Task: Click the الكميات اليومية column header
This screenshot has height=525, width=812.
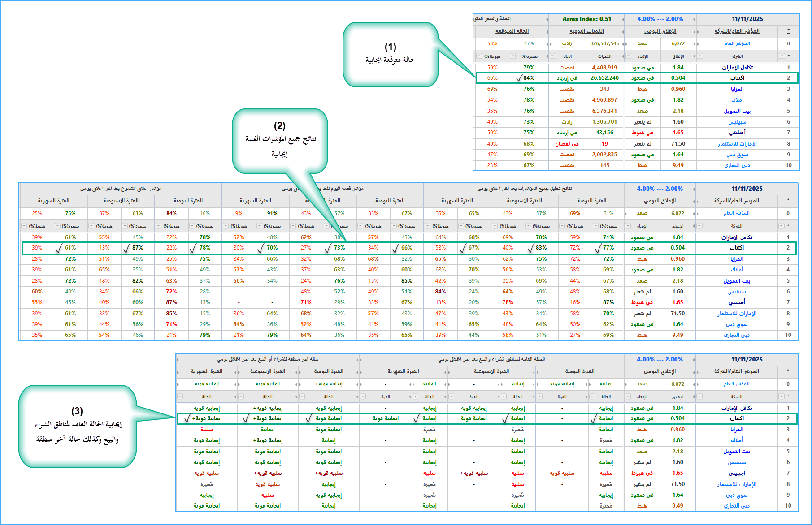Action: 586,31
